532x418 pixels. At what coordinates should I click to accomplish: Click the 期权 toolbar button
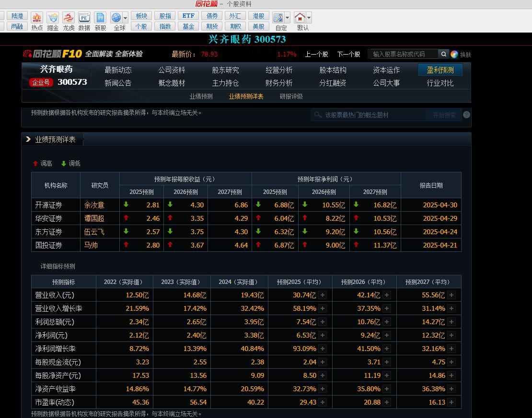[235, 26]
